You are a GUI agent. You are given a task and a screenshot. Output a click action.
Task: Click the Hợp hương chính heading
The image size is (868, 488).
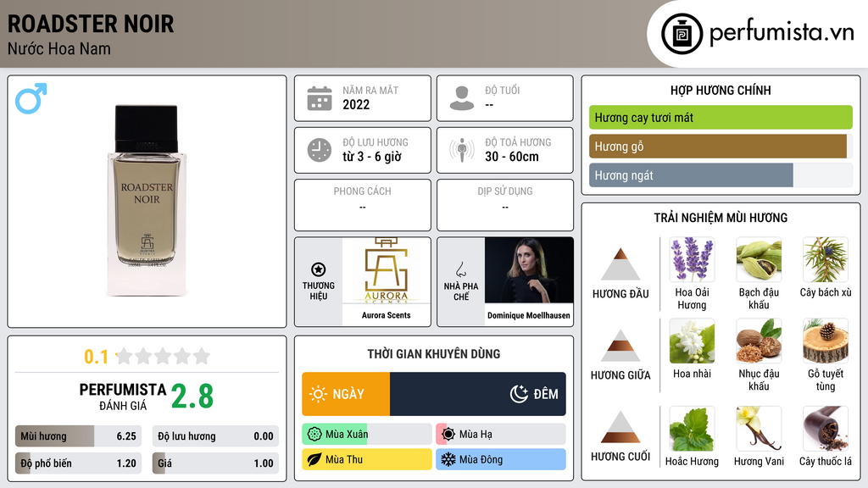[721, 90]
